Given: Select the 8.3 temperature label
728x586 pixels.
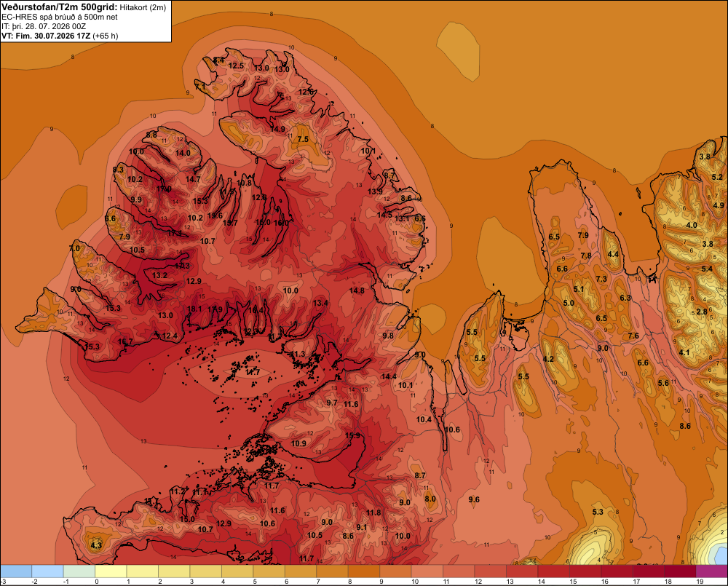Looking at the screenshot, I should (118, 170).
